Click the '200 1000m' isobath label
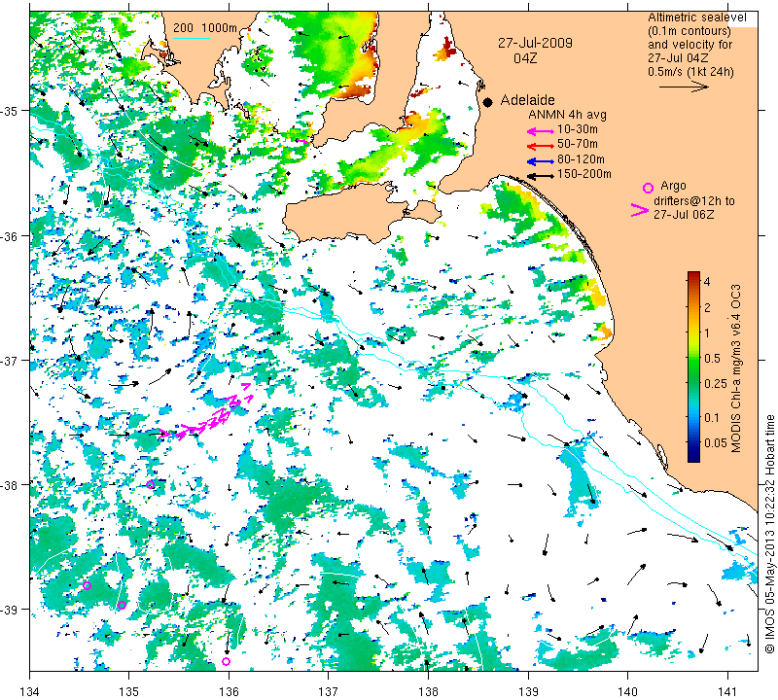The width and height of the screenshot is (778, 700). click(205, 28)
